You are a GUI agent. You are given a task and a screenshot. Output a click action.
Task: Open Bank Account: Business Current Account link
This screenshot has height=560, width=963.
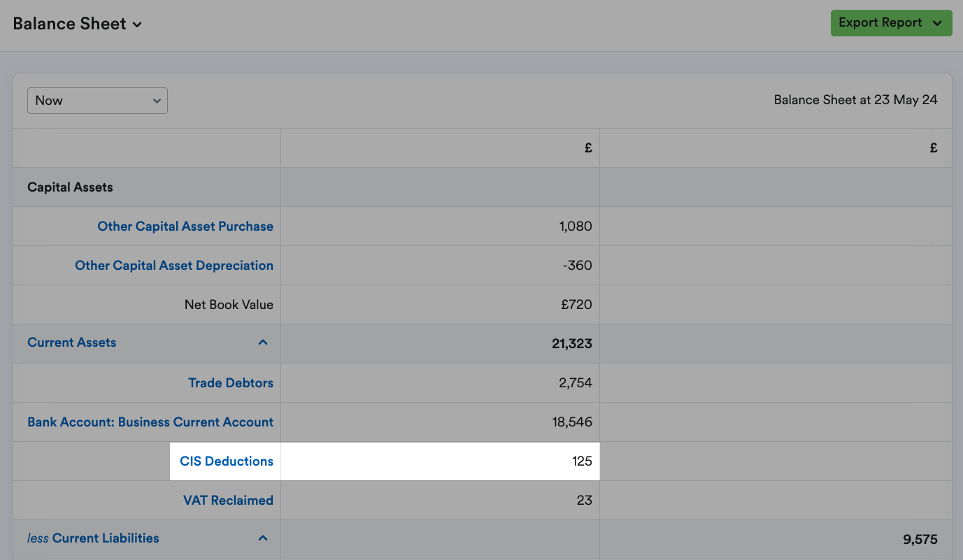click(x=150, y=422)
